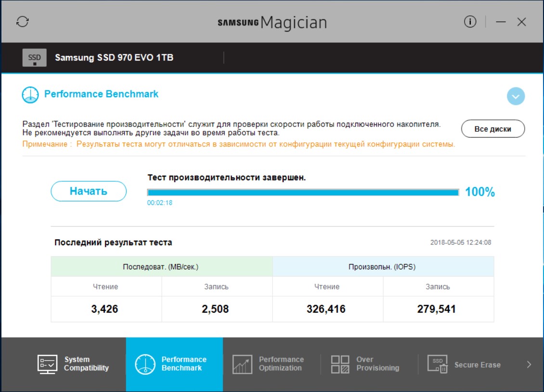Click the test timestamp 2018-05-05 12:24:08
The width and height of the screenshot is (544, 392).
pyautogui.click(x=461, y=242)
